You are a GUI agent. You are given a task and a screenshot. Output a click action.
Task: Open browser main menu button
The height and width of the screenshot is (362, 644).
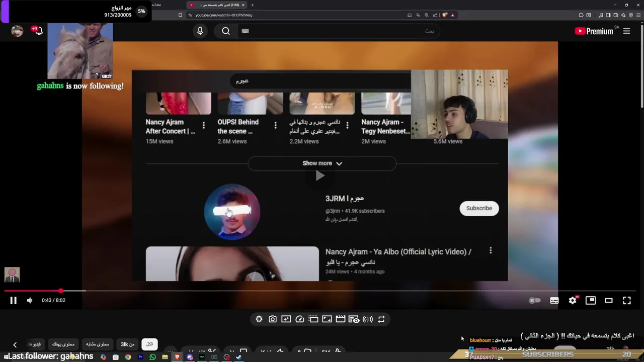coord(638,15)
